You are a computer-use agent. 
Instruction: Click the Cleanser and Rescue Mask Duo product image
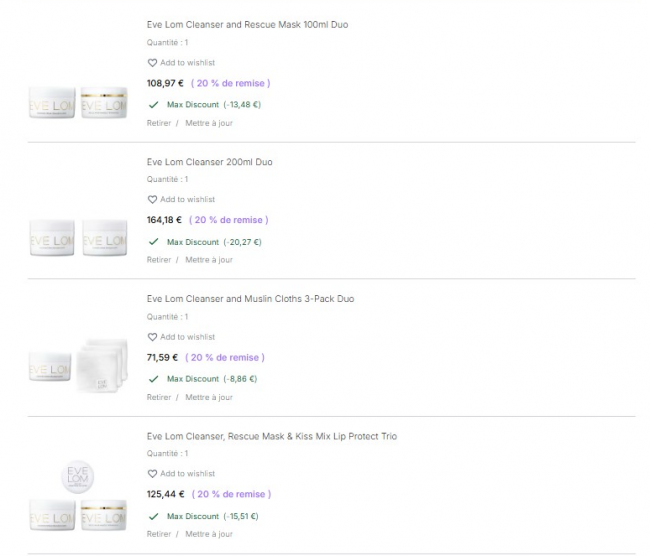(79, 103)
